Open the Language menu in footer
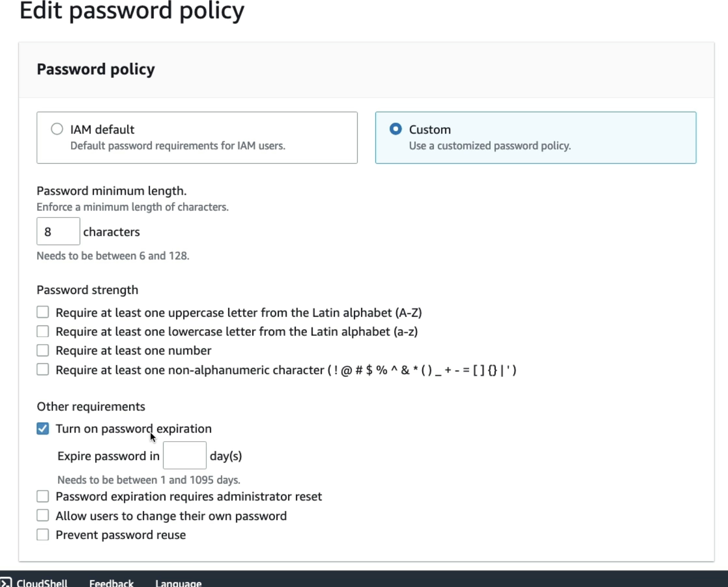 tap(178, 583)
